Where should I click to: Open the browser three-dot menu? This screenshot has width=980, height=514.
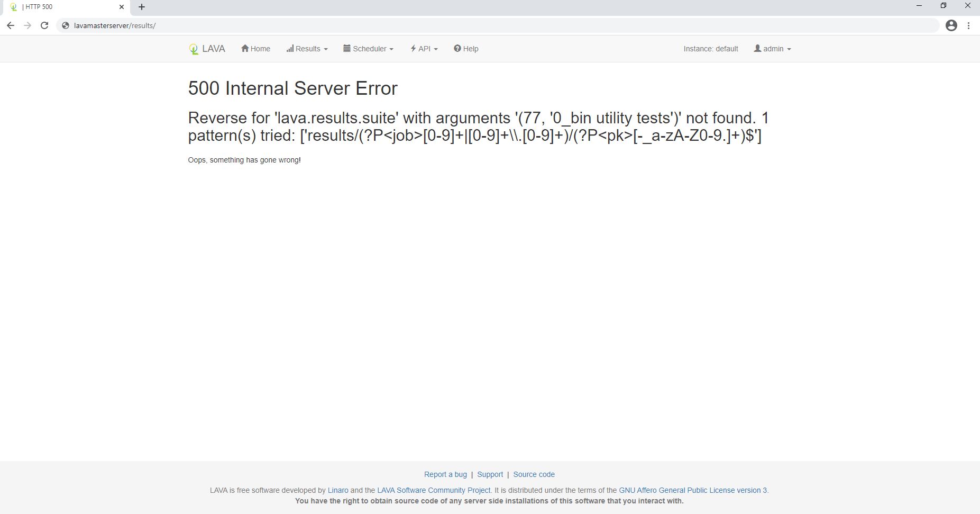pyautogui.click(x=968, y=25)
